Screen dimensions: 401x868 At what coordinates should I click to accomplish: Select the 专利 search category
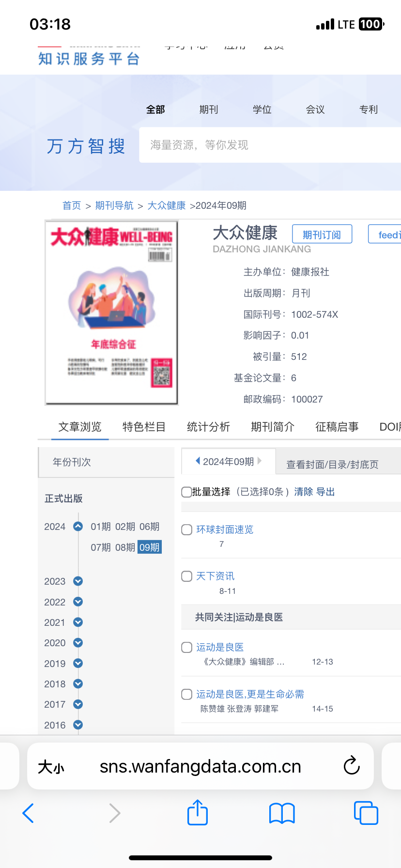tap(369, 110)
